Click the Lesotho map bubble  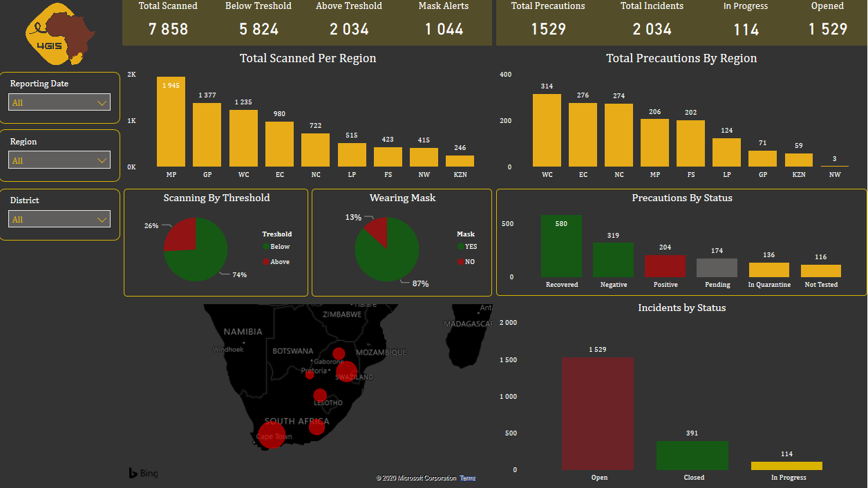(x=320, y=396)
